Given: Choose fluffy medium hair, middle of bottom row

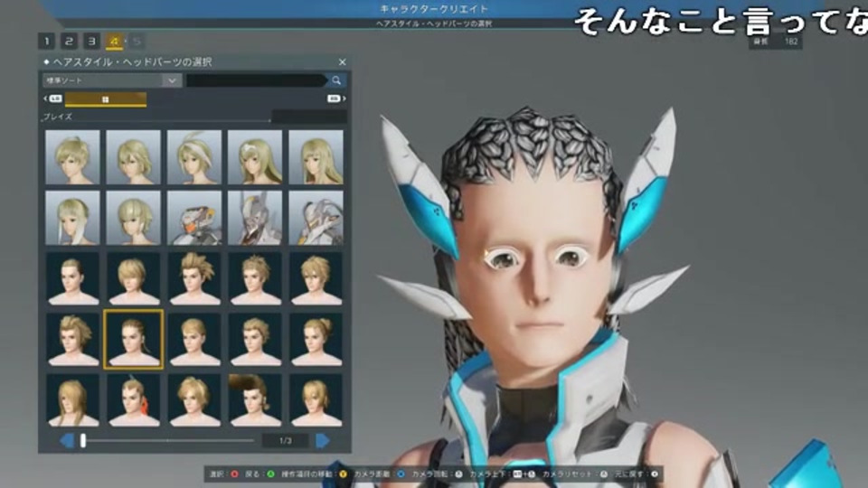Looking at the screenshot, I should click(x=194, y=400).
